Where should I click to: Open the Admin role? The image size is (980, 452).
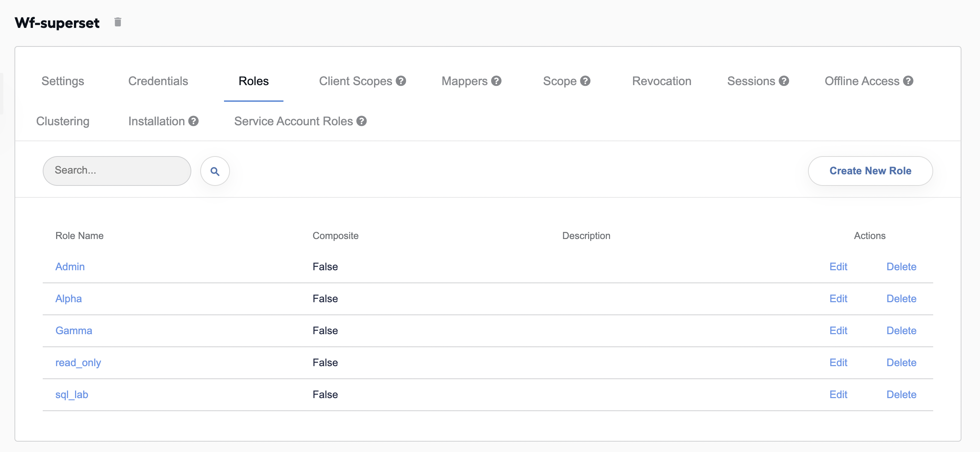point(70,267)
